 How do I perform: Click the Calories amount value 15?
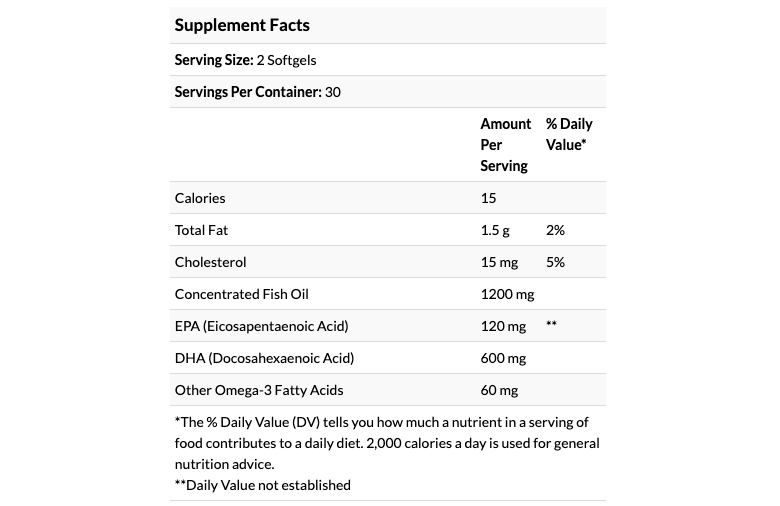[488, 198]
